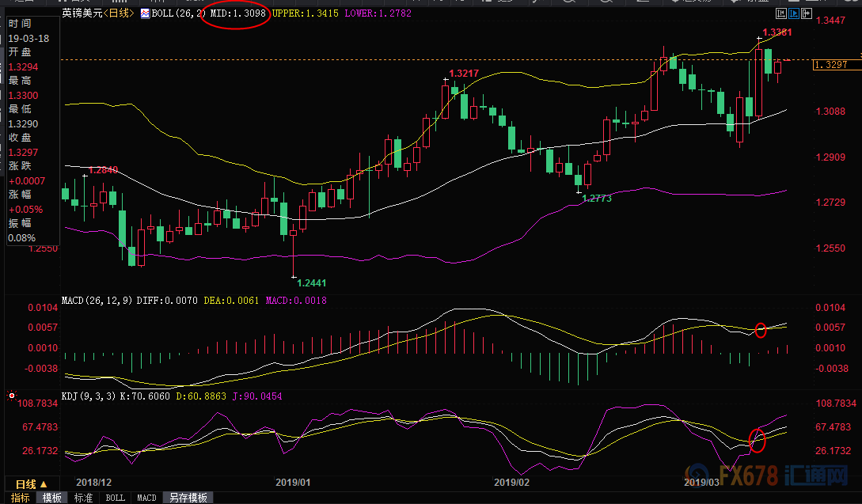Click the 1.3381 high price marker
Screen dimensions: 862x504
pos(777,32)
